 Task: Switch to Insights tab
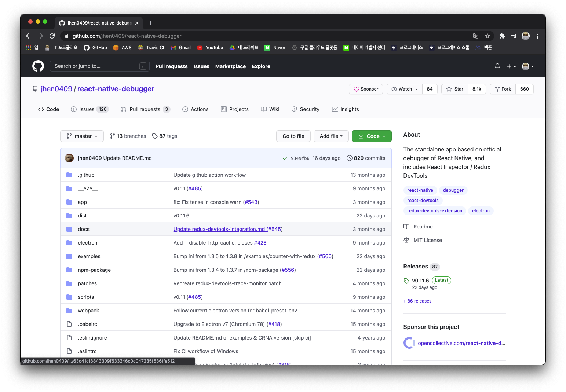pos(346,109)
